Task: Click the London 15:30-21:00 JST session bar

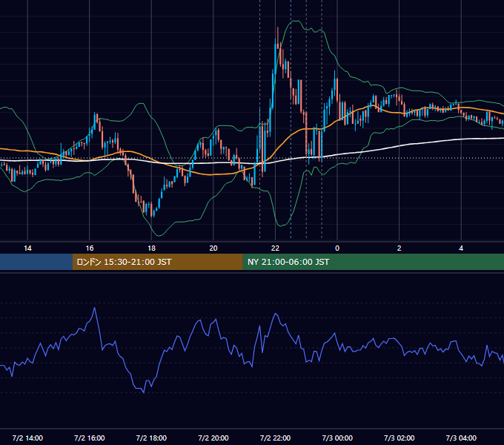Action: 157,262
